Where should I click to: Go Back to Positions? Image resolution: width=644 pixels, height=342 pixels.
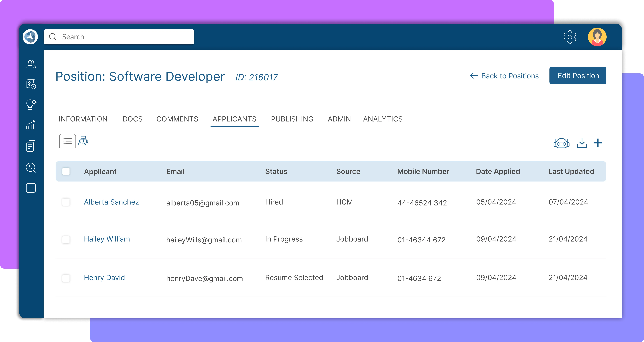coord(504,76)
